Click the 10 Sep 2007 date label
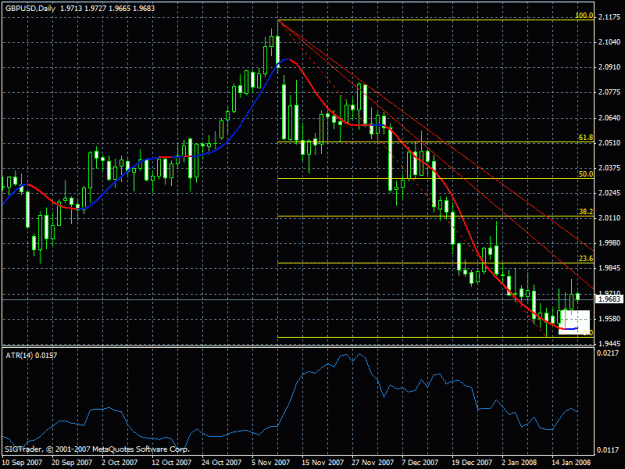Screen dimensions: 625x469 pos(22,462)
